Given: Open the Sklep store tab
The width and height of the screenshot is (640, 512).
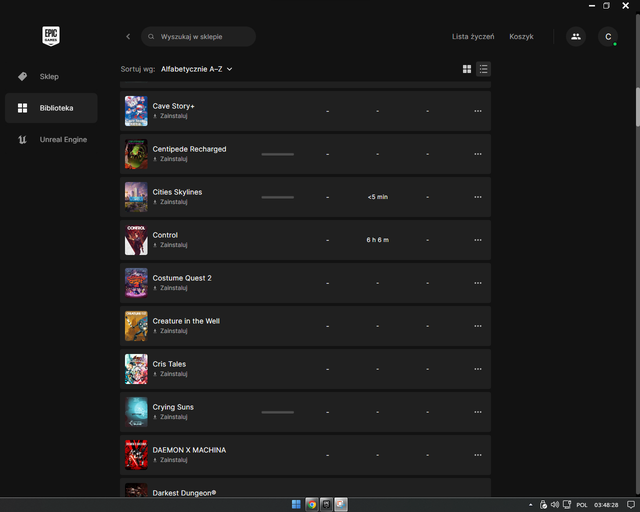Looking at the screenshot, I should tap(51, 76).
